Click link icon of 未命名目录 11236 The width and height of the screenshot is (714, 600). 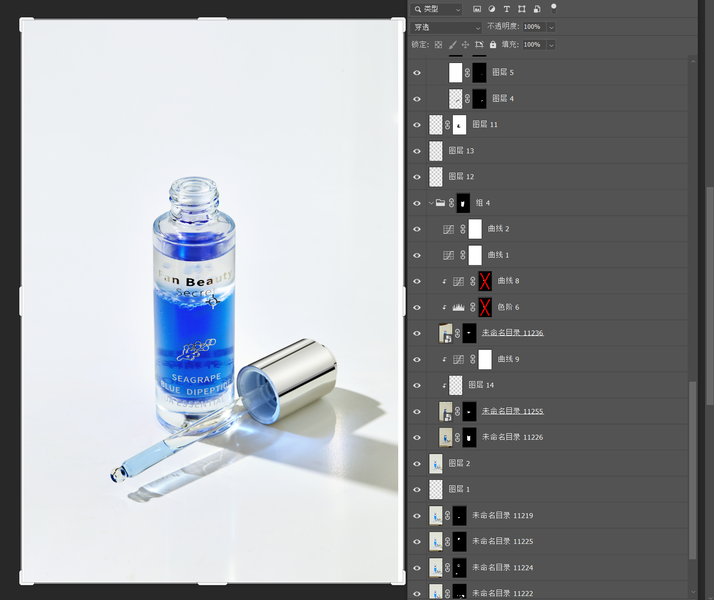click(x=457, y=333)
